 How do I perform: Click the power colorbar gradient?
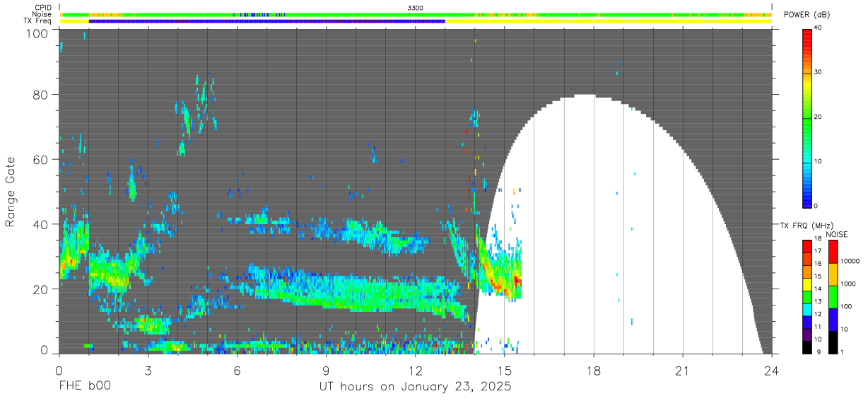(x=807, y=117)
